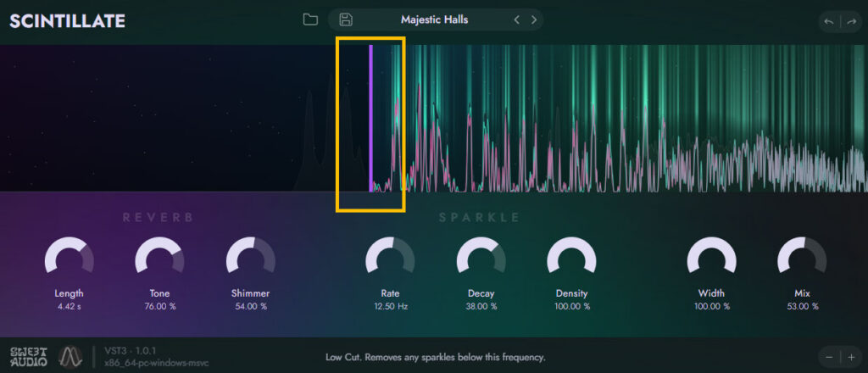Click the sparkle Rate knob

(390, 256)
